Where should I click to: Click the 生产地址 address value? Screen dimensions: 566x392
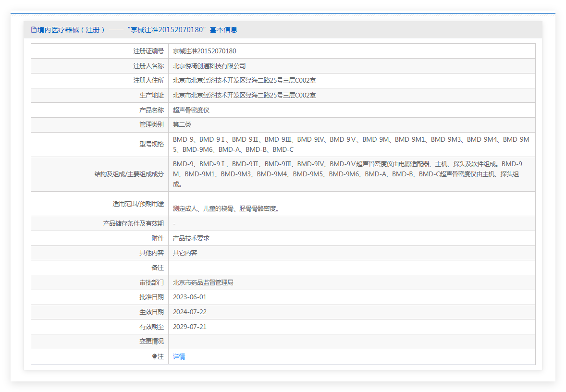click(244, 95)
